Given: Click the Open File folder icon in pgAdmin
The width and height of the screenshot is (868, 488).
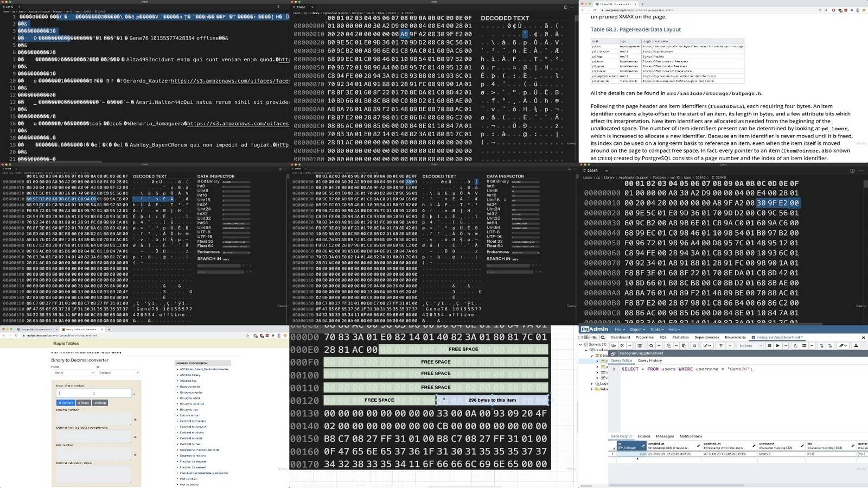Looking at the screenshot, I should [x=614, y=345].
